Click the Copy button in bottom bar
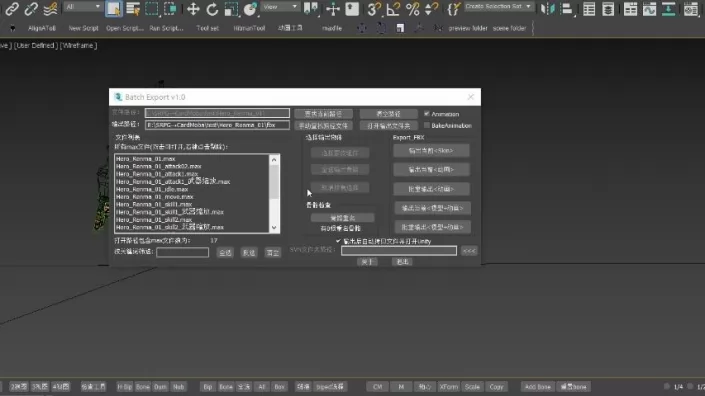Screen dimensions: 705x396 (496, 387)
